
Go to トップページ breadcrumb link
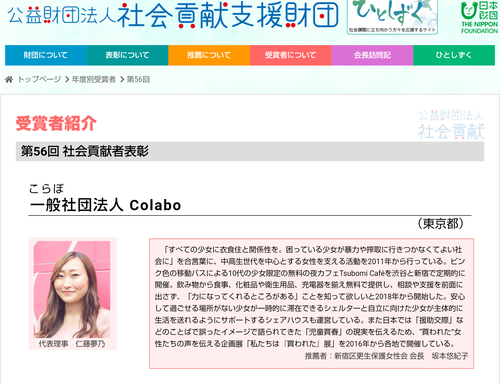click(x=39, y=79)
